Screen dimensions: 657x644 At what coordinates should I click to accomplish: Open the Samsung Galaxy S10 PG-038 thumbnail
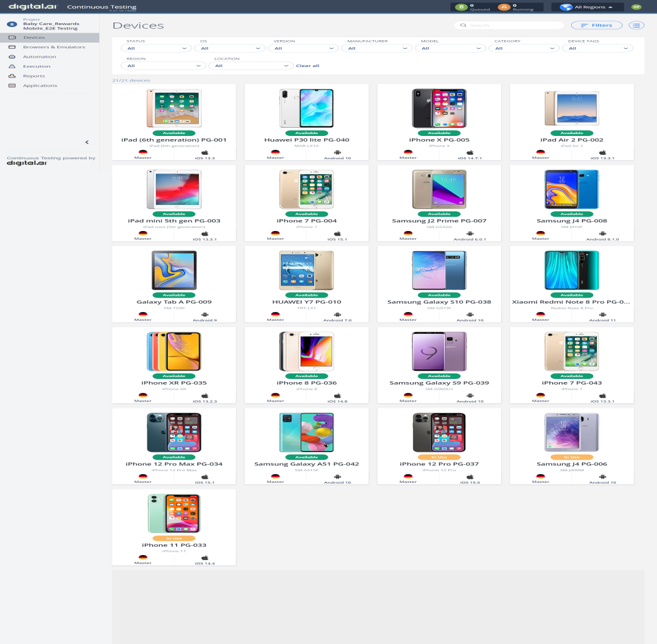coord(439,271)
